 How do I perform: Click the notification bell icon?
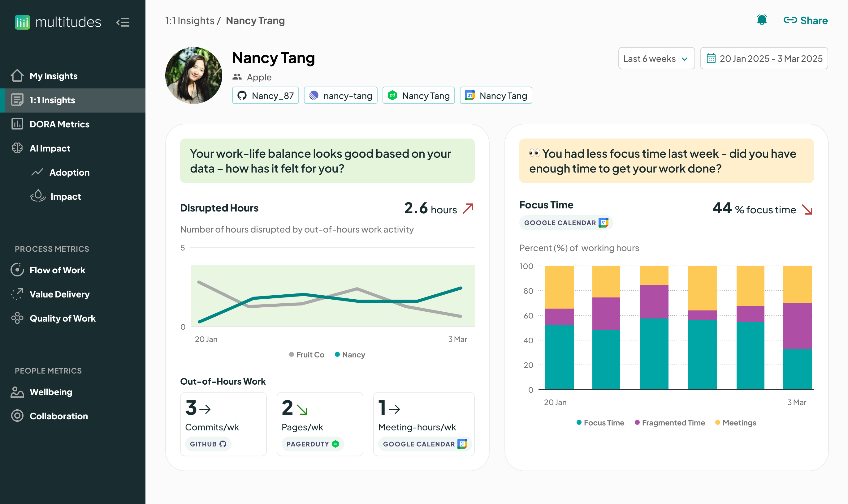pos(761,20)
